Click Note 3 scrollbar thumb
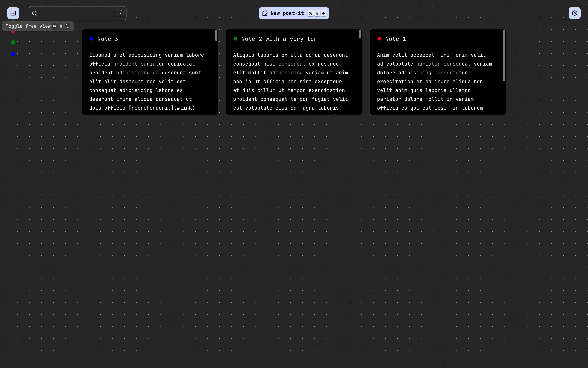This screenshot has width=588, height=368. click(216, 35)
